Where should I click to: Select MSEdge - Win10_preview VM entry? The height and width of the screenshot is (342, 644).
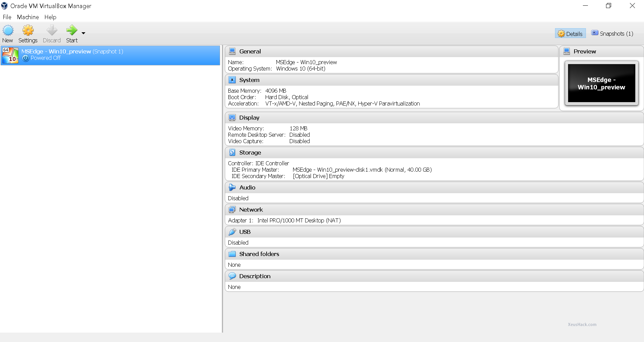[x=110, y=55]
